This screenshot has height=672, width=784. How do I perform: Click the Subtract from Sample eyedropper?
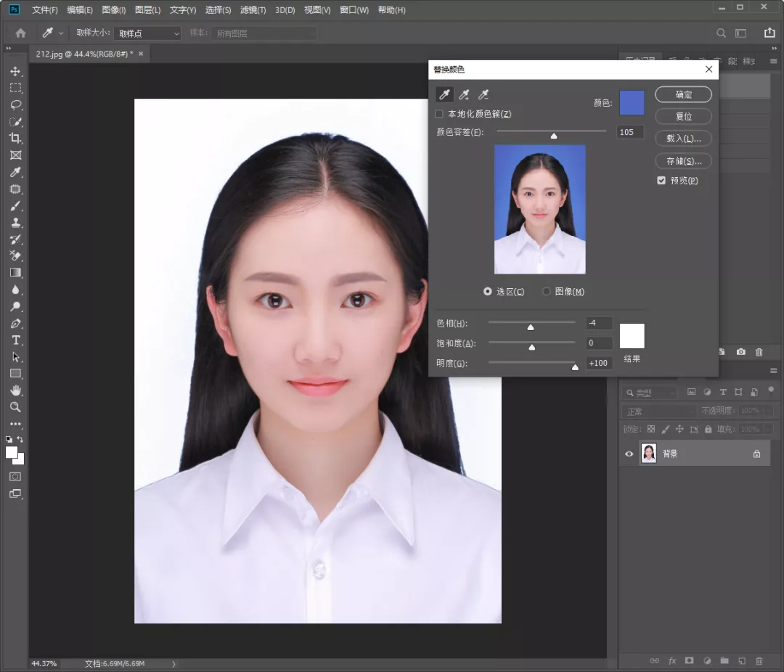[483, 95]
